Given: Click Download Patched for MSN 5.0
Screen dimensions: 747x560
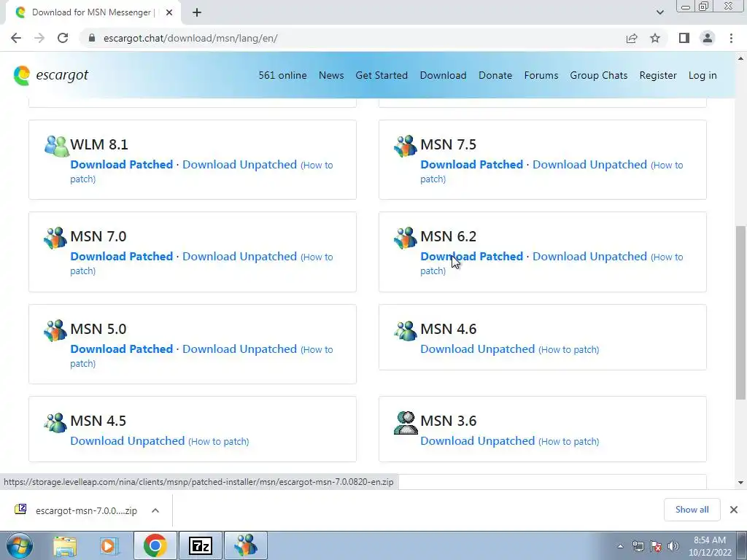Looking at the screenshot, I should click(122, 349).
